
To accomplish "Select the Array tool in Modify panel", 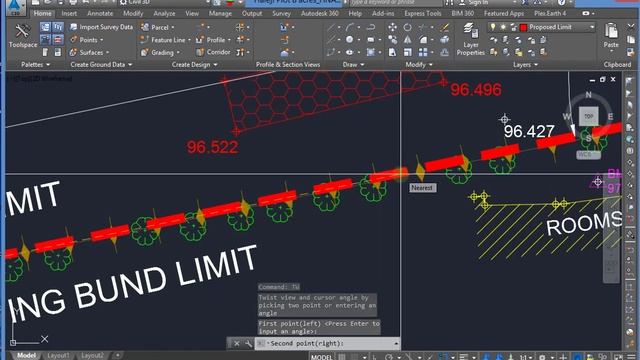I will pyautogui.click(x=423, y=52).
